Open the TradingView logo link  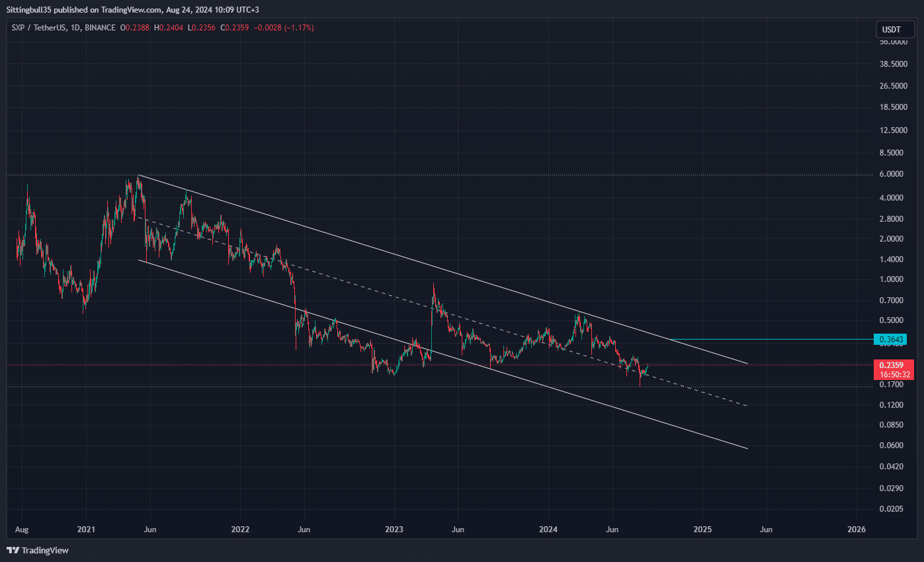coord(38,550)
